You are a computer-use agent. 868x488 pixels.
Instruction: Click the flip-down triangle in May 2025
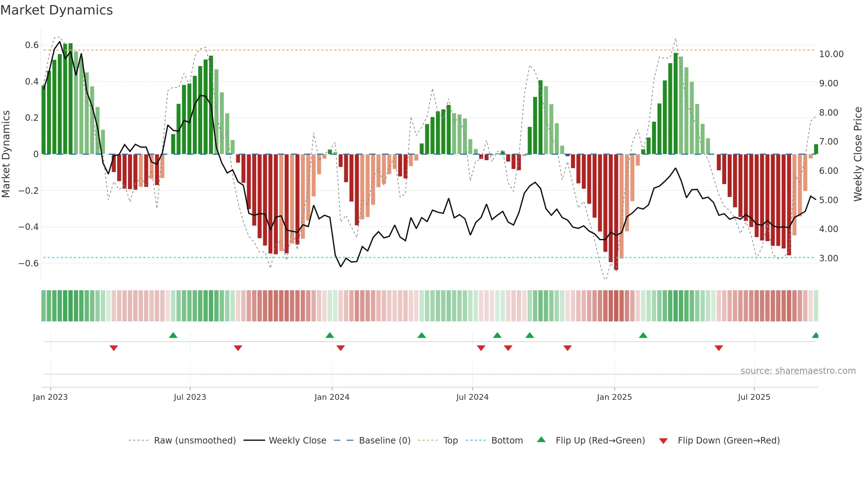coord(719,348)
